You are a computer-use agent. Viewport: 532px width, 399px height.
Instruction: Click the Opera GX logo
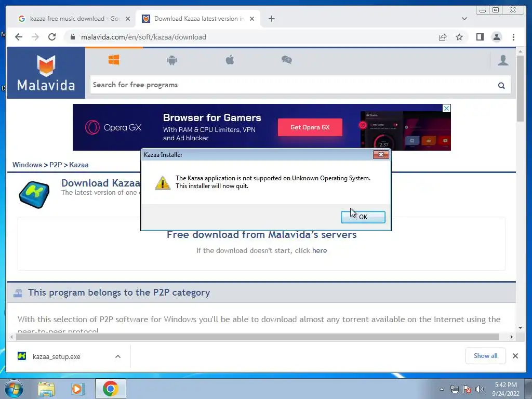pos(113,127)
